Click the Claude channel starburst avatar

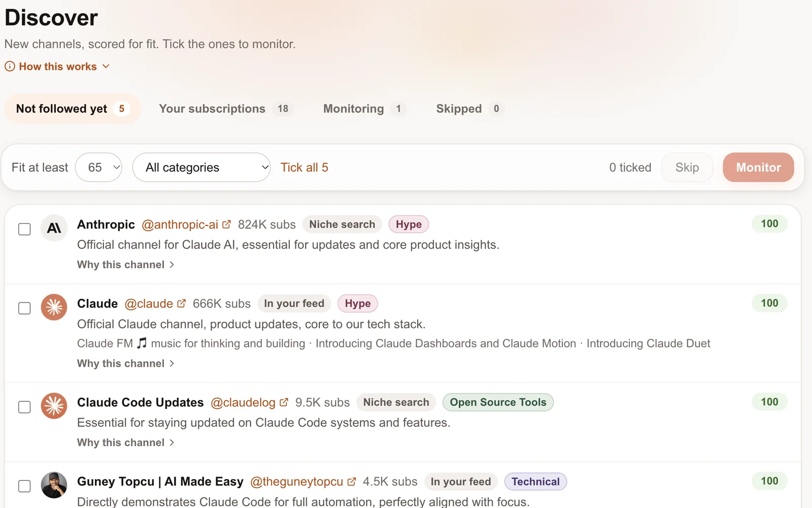pos(54,307)
